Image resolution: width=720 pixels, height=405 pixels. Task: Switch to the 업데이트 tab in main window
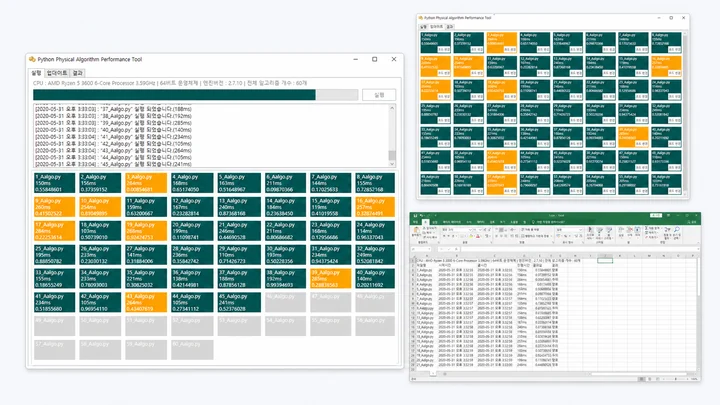57,73
